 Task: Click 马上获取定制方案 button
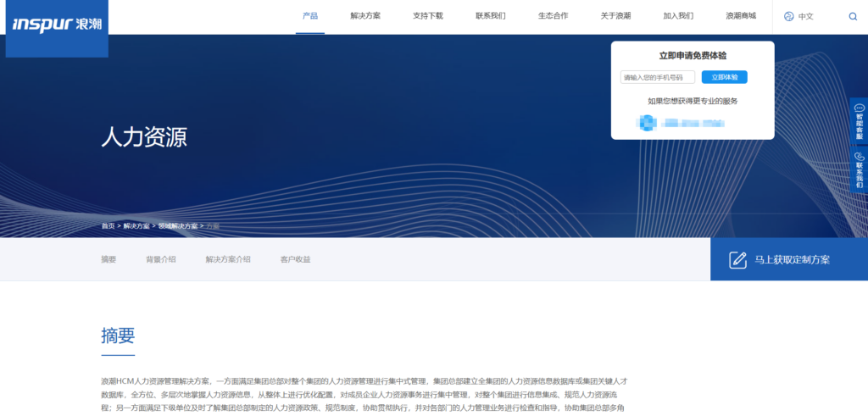tap(789, 259)
